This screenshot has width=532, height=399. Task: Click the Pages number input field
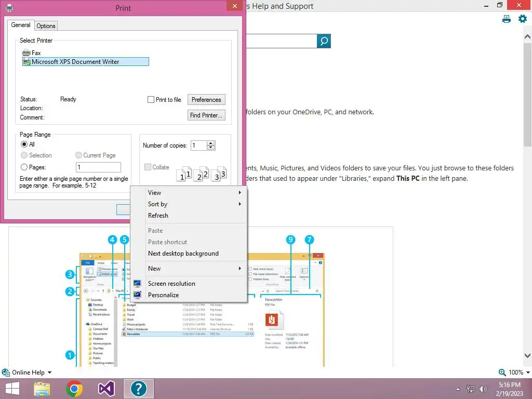coord(98,167)
